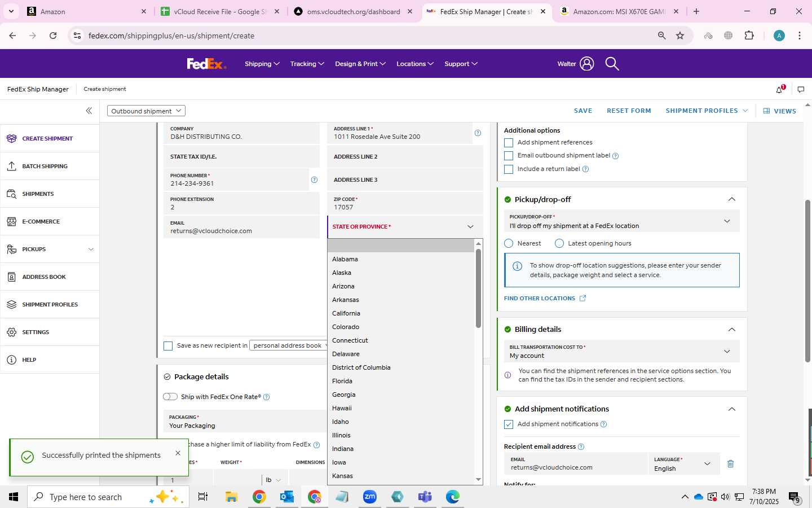Collapse the sidebar with double-chevron icon
This screenshot has width=812, height=508.
tap(89, 111)
